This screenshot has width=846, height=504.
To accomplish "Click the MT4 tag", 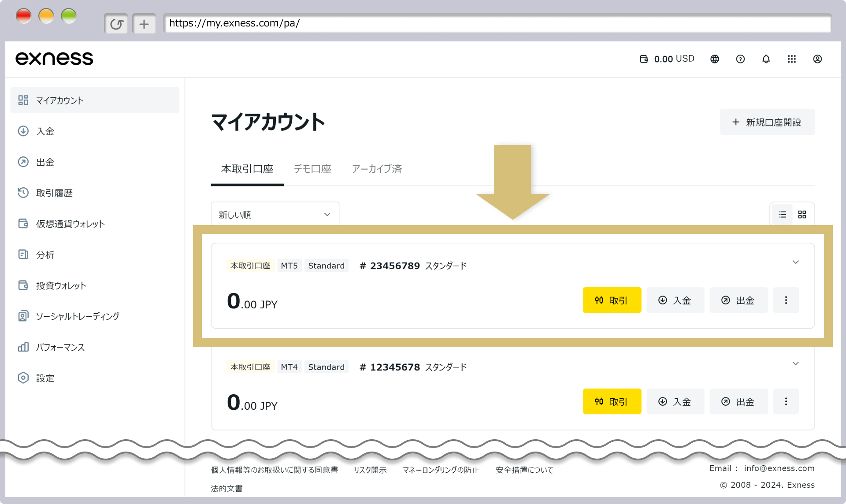I will coord(289,367).
